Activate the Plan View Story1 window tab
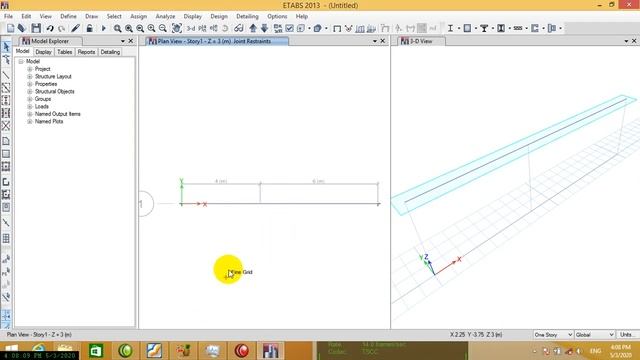This screenshot has width=640, height=360. click(x=218, y=41)
